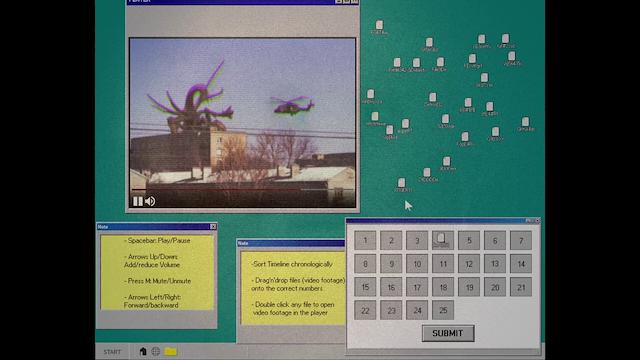Select timeline slot 22
The width and height of the screenshot is (640, 360).
coord(365,310)
